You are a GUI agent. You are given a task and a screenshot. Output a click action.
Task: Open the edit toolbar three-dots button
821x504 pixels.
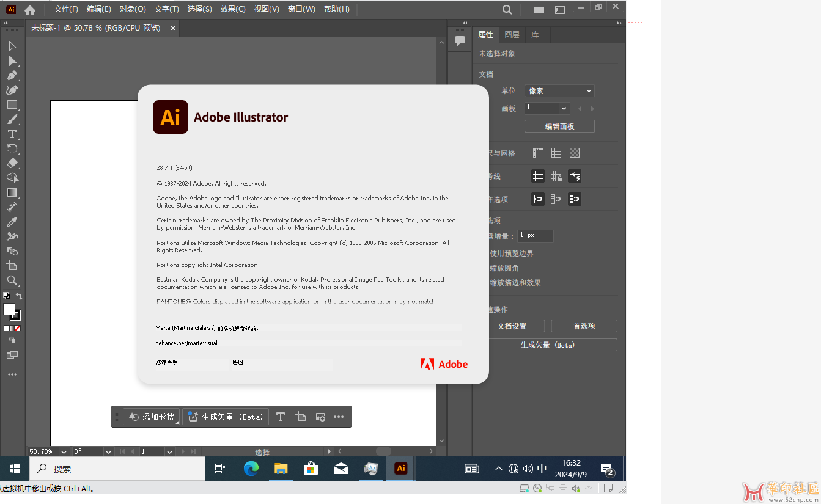[x=12, y=374]
